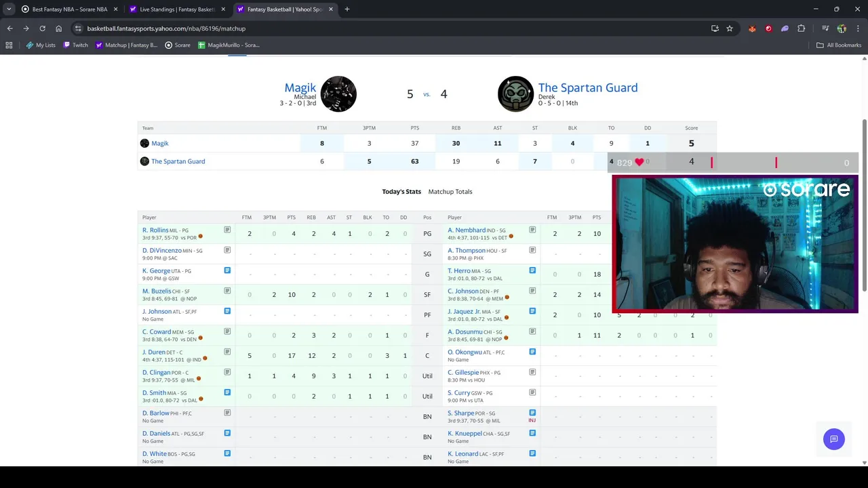Click The Spartan Guard team avatar

(515, 94)
